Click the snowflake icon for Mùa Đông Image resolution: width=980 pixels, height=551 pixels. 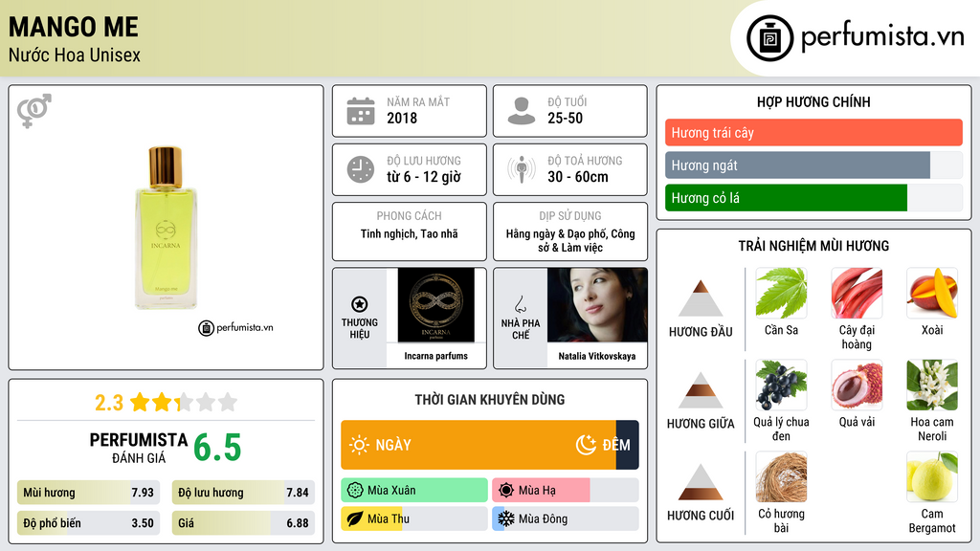coord(506,518)
